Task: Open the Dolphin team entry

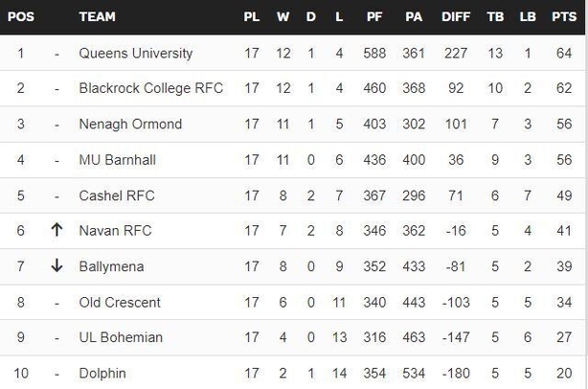Action: [x=102, y=374]
